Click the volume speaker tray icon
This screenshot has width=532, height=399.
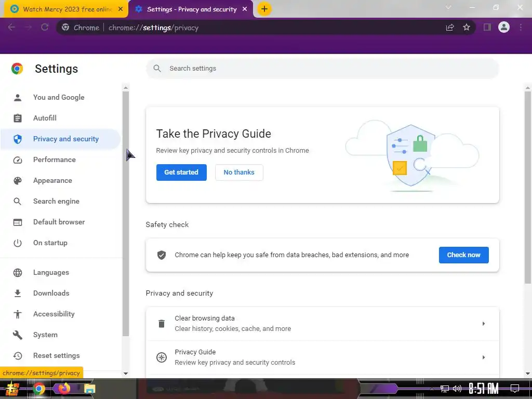[457, 389]
